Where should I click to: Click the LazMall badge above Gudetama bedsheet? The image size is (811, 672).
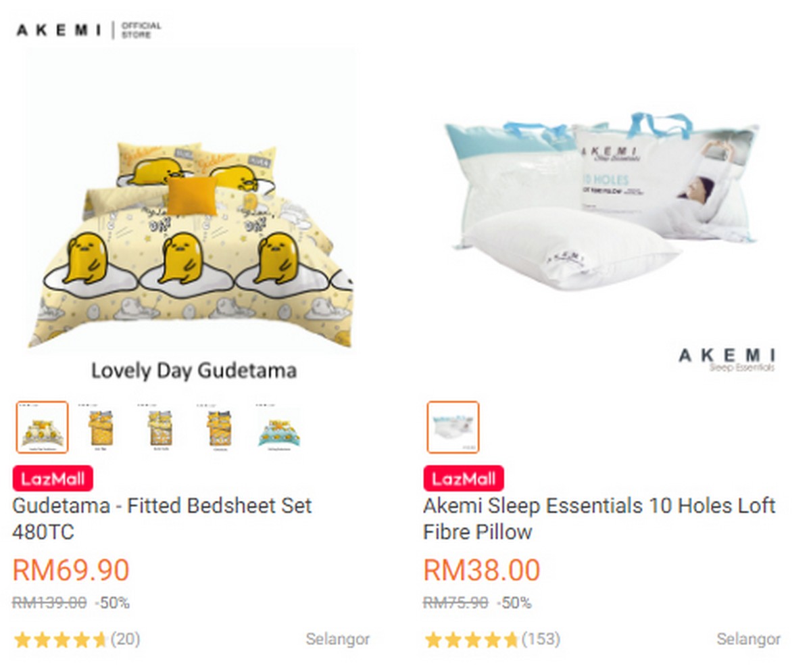tap(53, 479)
